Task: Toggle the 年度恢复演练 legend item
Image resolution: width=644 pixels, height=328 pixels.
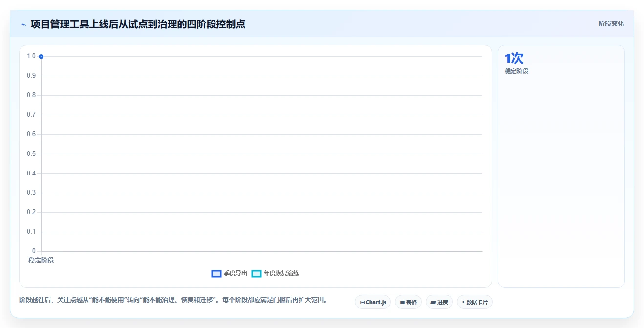Action: point(275,273)
